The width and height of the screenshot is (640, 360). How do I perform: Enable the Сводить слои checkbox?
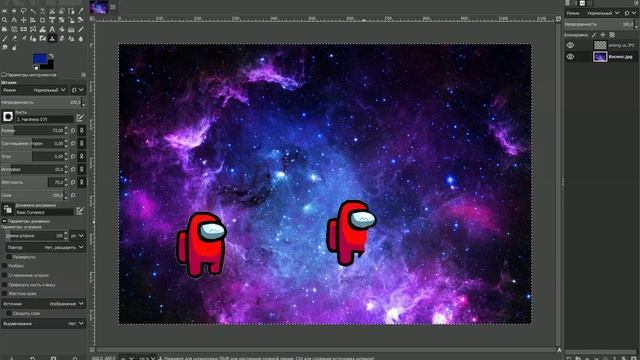(9, 313)
